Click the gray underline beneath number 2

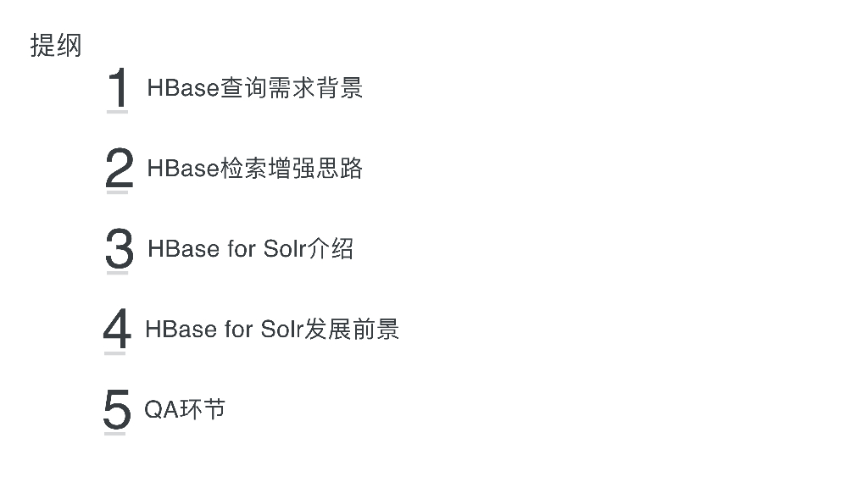(117, 192)
